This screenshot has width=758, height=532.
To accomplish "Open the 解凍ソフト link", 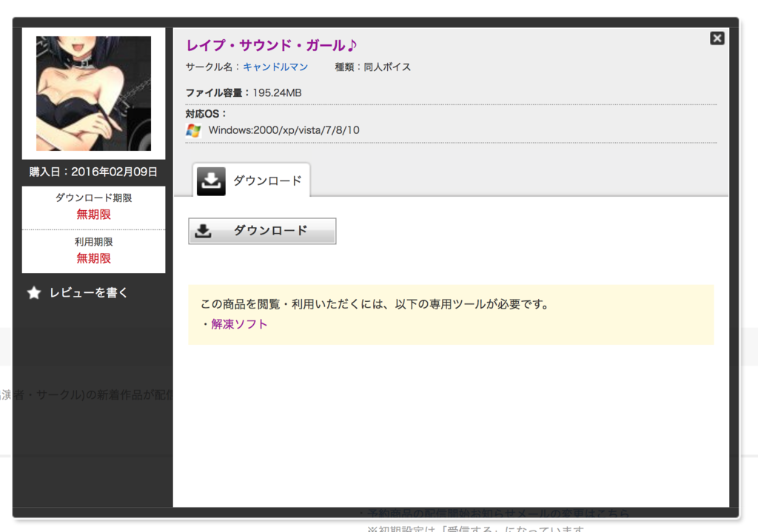I will 239,324.
